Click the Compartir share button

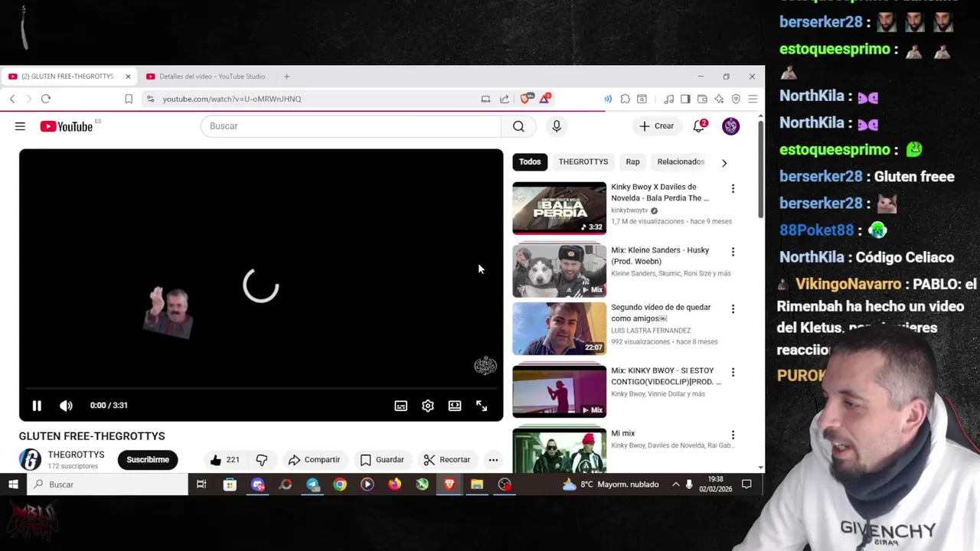tap(314, 460)
